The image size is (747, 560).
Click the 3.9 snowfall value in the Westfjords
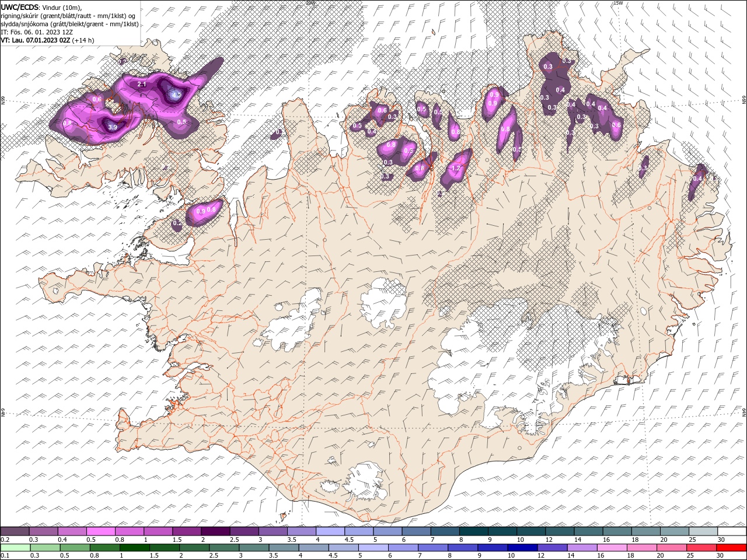113,127
